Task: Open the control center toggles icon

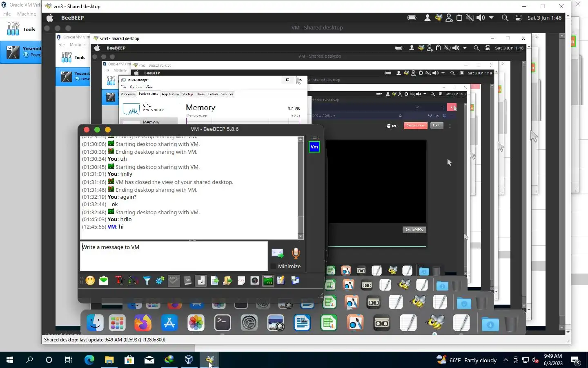Action: point(519,18)
